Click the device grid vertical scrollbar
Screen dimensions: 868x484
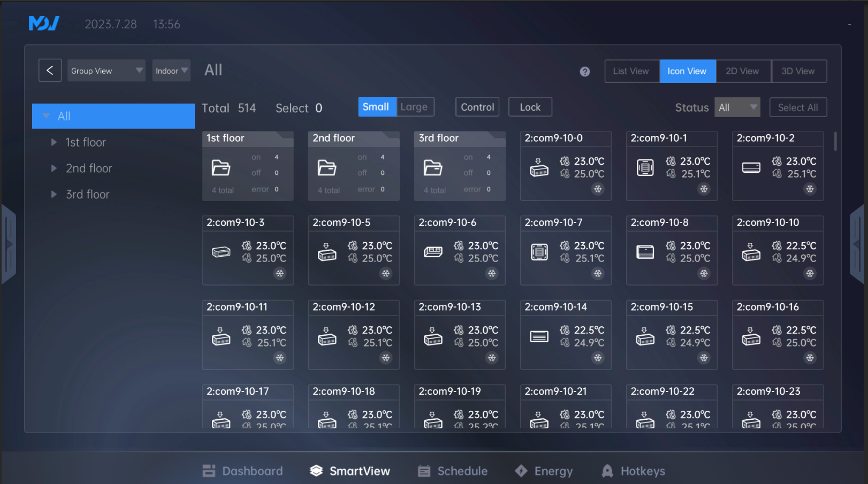click(835, 141)
